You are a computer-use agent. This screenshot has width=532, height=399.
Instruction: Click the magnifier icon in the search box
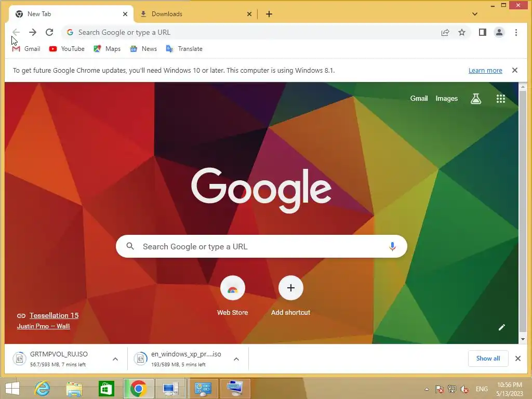point(130,246)
